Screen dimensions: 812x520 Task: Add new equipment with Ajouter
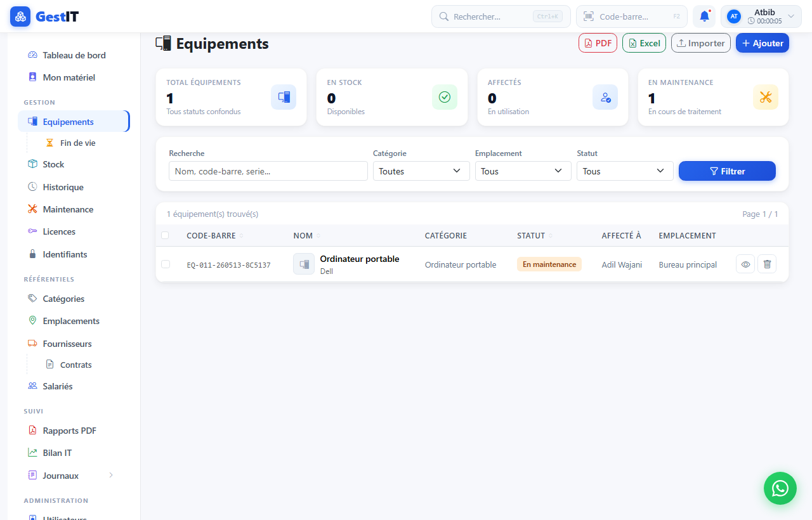763,43
